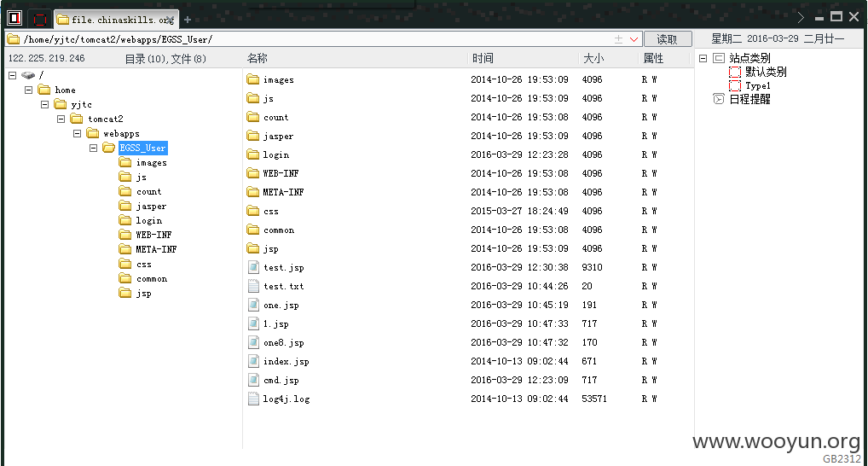Click the images folder icon in the file list
This screenshot has height=466, width=868.
(x=253, y=79)
